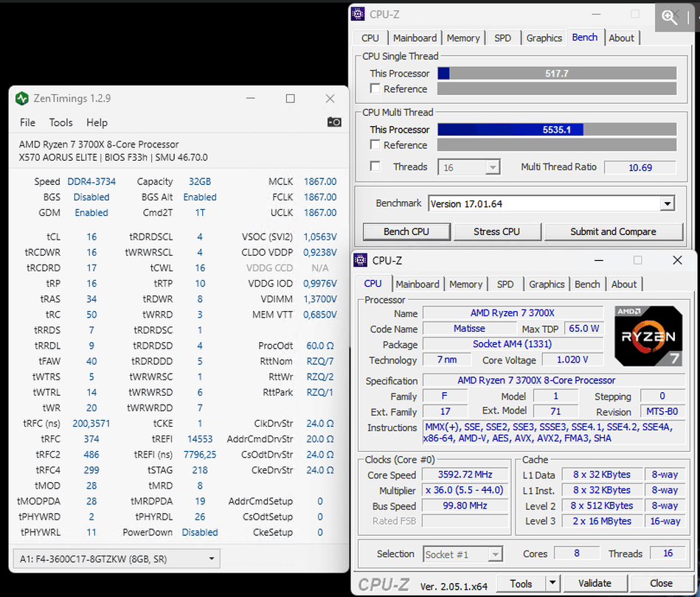Screen dimensions: 700x597
Task: Click the lower CPU-Z window title icon
Action: pyautogui.click(x=360, y=260)
